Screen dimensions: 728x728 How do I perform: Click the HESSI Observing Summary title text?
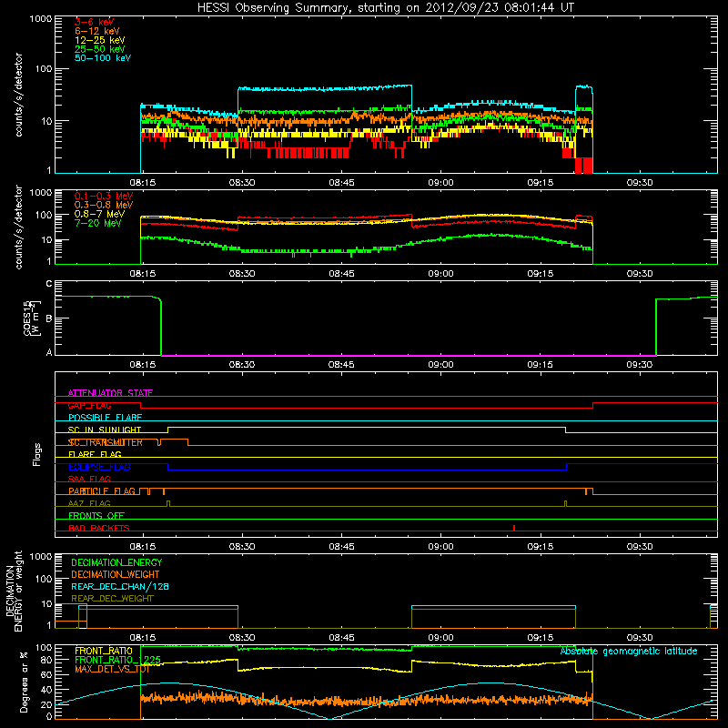click(x=386, y=8)
